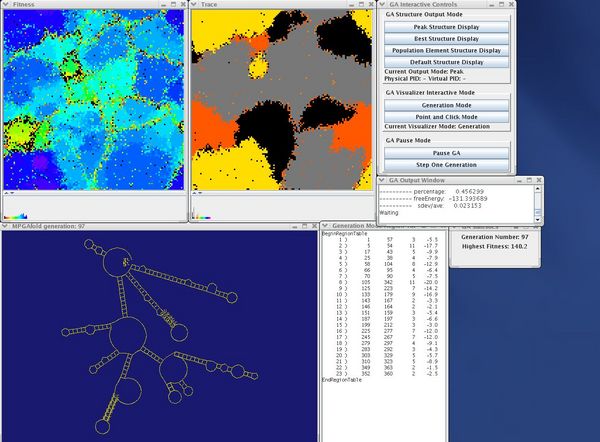Image resolution: width=600 pixels, height=442 pixels.
Task: Open the Generation Mode window menu icon
Action: point(324,227)
